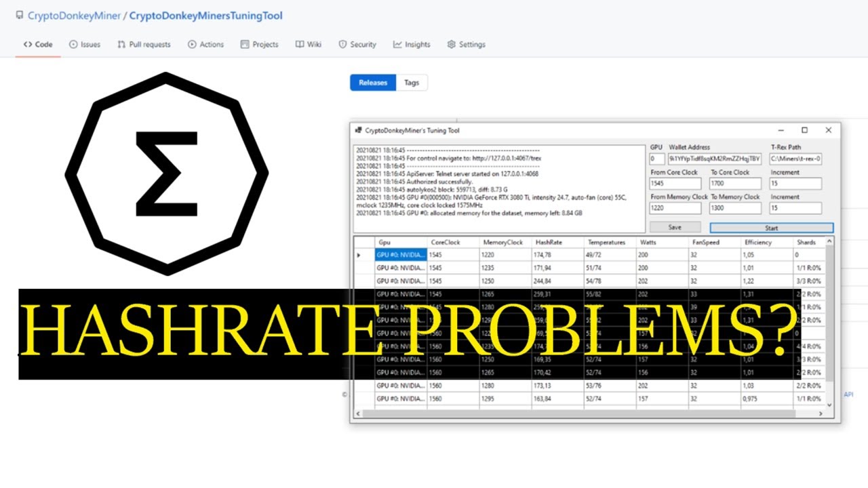Viewport: 868px width, 488px height.
Task: Click the temperature cell 54/78
Action: click(610, 281)
